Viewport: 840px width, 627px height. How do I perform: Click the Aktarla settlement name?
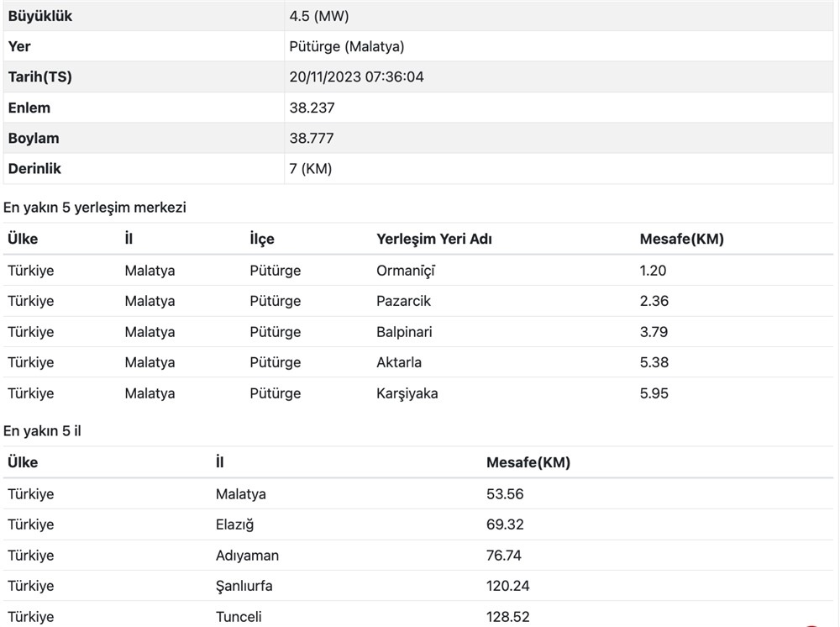399,362
